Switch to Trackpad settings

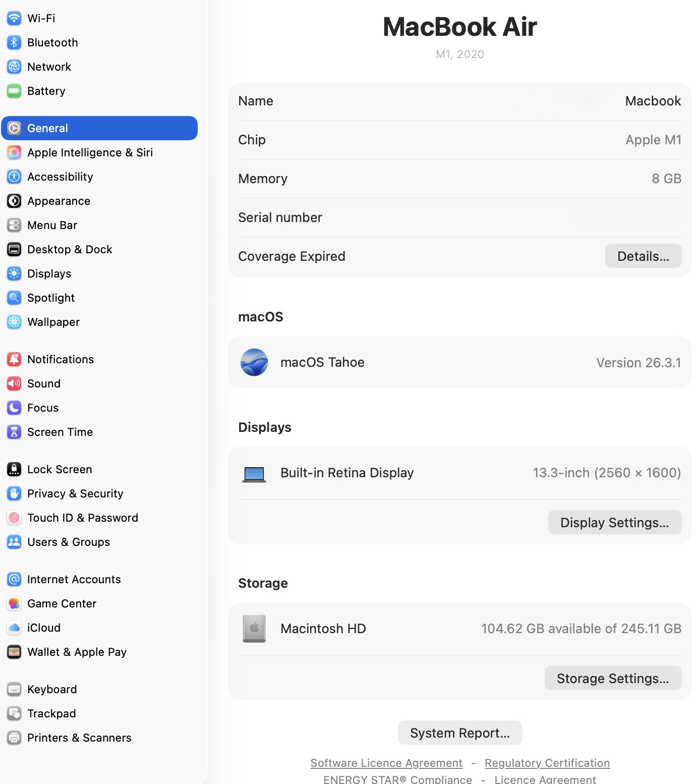click(x=99, y=713)
